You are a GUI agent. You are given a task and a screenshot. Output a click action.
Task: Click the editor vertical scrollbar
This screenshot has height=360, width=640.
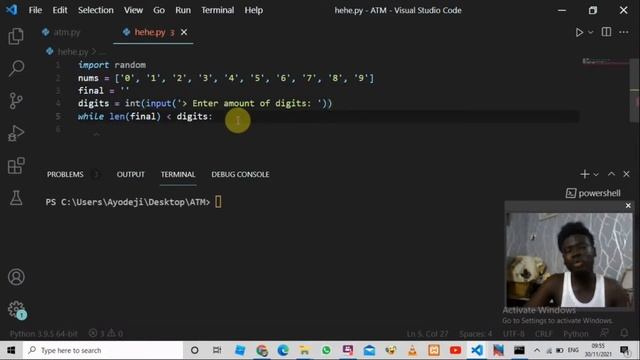(x=634, y=90)
